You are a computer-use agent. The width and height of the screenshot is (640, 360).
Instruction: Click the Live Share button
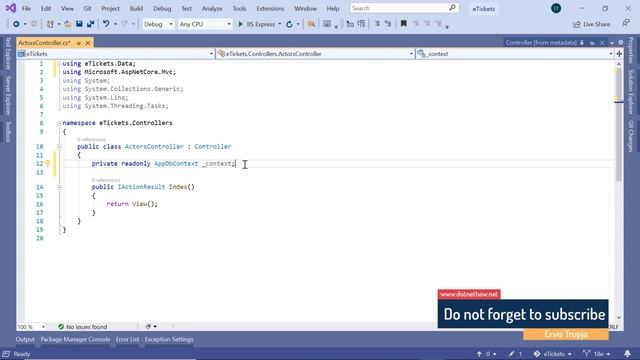pyautogui.click(x=591, y=24)
